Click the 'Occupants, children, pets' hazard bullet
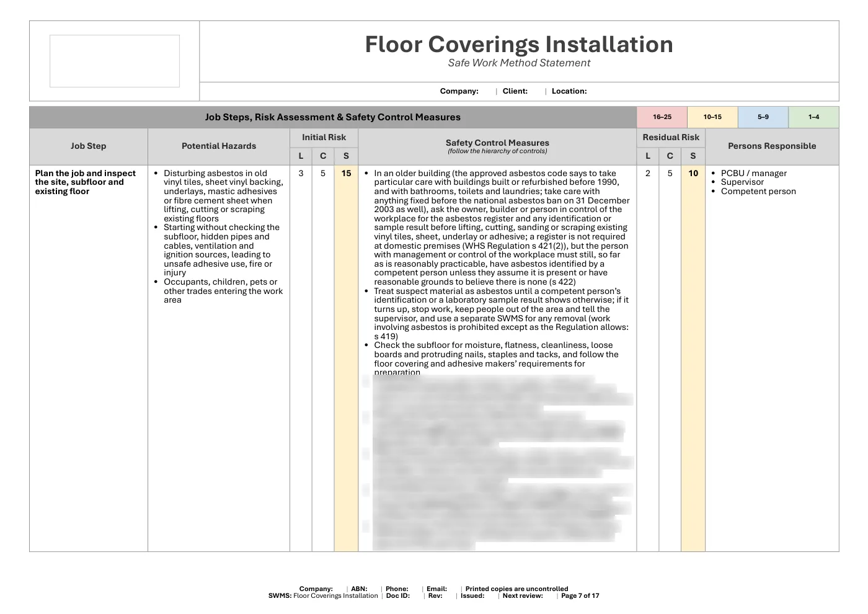This screenshot has width=868, height=614. [223, 291]
